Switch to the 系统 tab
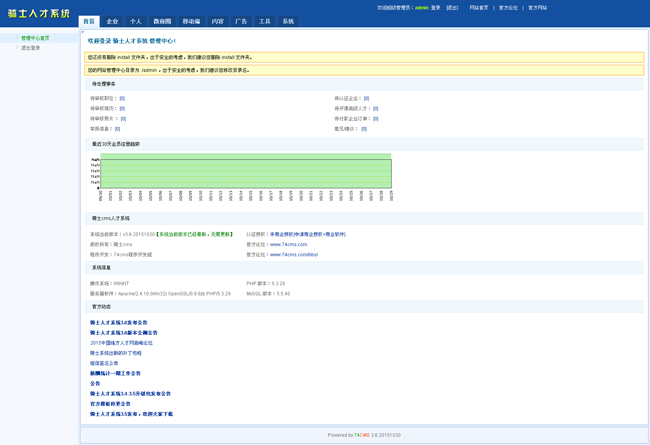 [x=288, y=21]
